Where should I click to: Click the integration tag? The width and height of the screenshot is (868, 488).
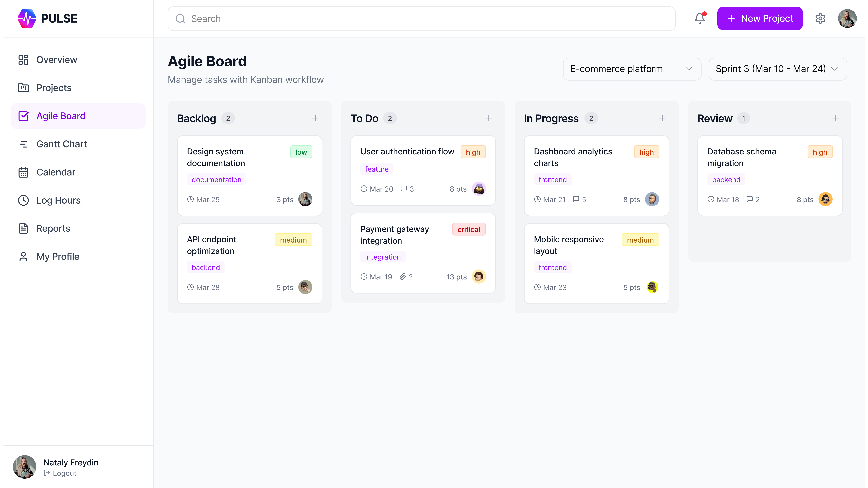pos(383,257)
